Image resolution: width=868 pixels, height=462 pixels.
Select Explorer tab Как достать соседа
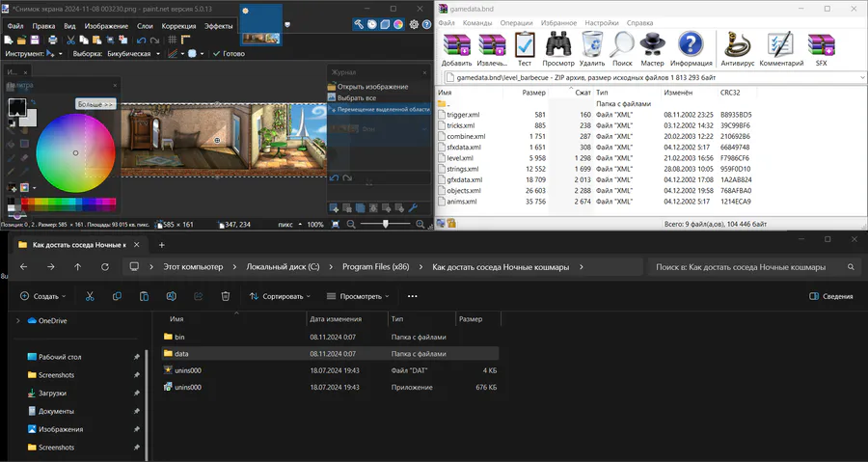click(x=79, y=245)
